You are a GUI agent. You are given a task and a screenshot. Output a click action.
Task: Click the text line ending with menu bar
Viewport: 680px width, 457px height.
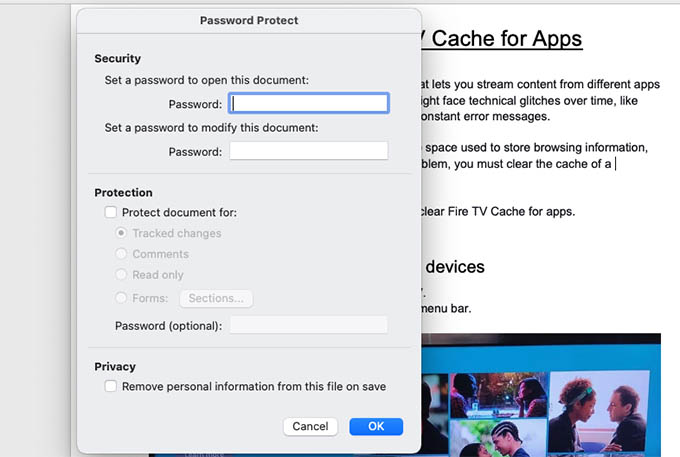(x=446, y=309)
